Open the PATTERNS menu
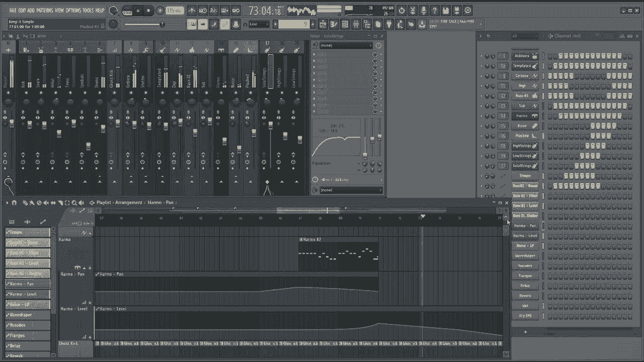The width and height of the screenshot is (644, 362). [x=45, y=10]
